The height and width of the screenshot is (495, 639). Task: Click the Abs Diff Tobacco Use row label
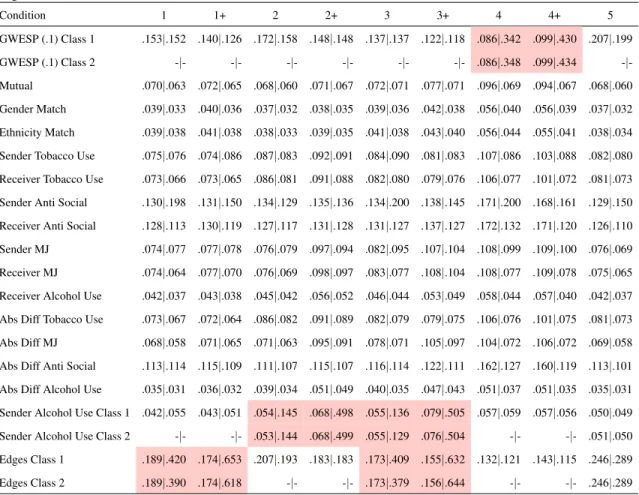(x=51, y=319)
